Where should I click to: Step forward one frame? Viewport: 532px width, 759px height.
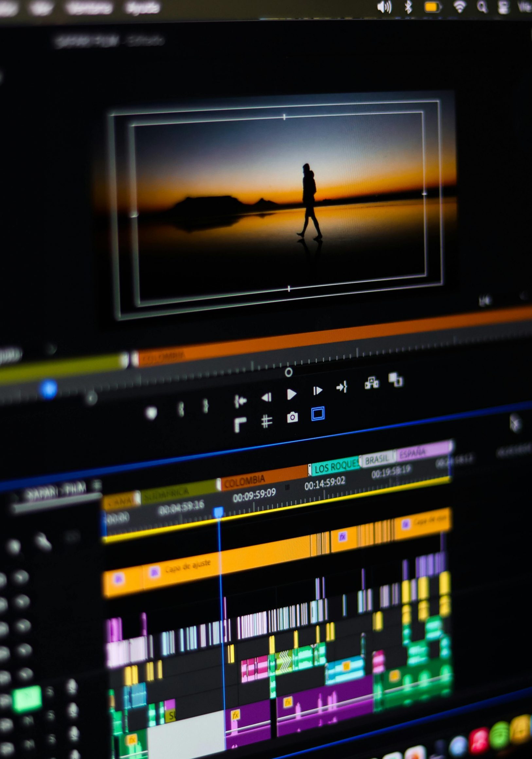coord(317,391)
